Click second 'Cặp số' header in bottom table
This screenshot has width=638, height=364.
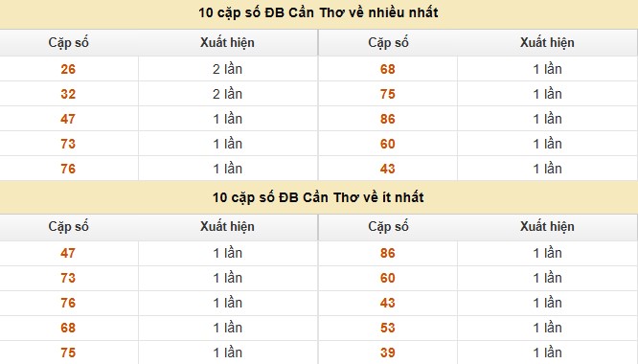(x=388, y=226)
